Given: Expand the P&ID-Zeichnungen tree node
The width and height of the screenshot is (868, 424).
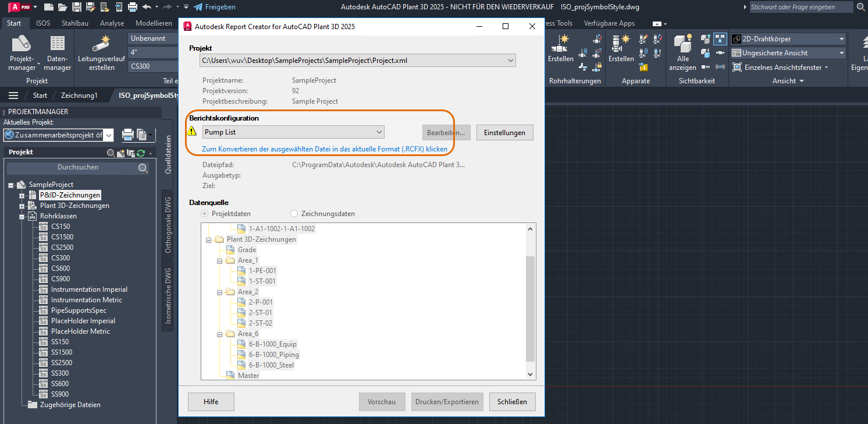Looking at the screenshot, I should (22, 195).
